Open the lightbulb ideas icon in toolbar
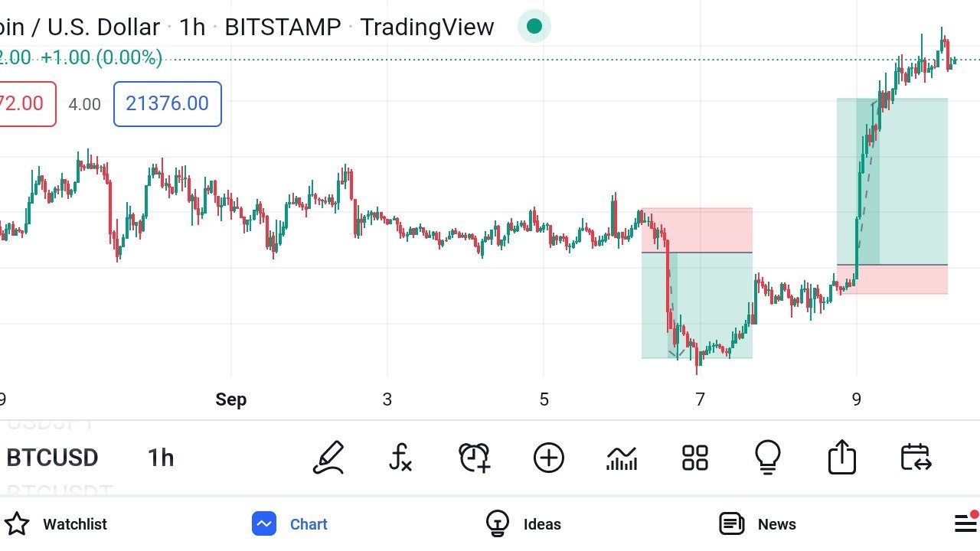This screenshot has height=551, width=980. coord(768,458)
